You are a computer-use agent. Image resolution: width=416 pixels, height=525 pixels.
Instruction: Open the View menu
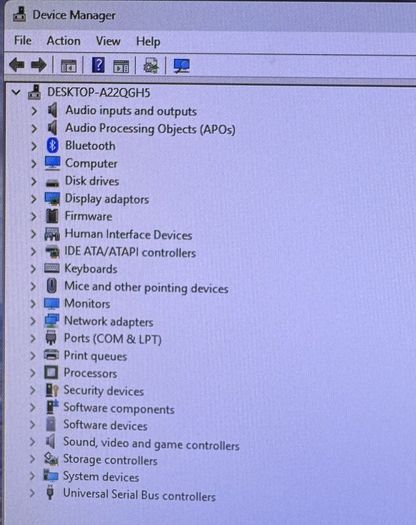coord(108,41)
